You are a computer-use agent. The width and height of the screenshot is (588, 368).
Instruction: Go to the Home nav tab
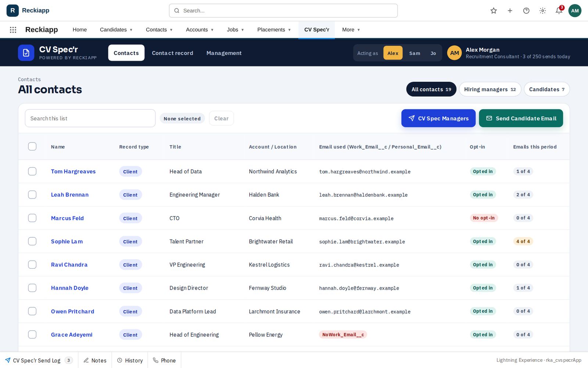coord(80,30)
